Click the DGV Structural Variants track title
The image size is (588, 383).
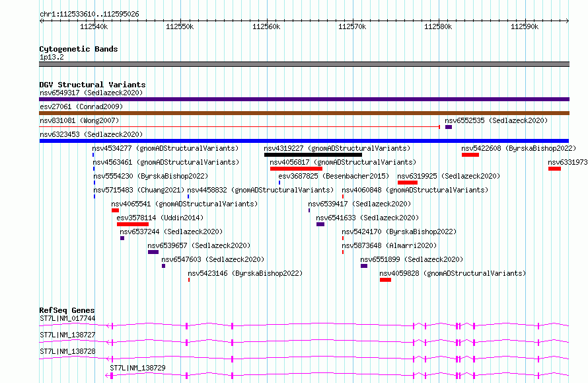(92, 85)
